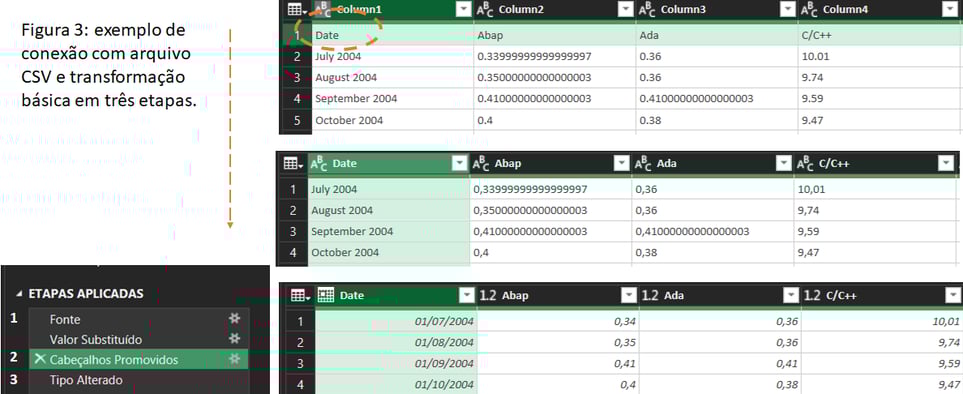Screen dimensions: 963x394
Task: Open the Column2 filter dropdown
Action: point(625,9)
